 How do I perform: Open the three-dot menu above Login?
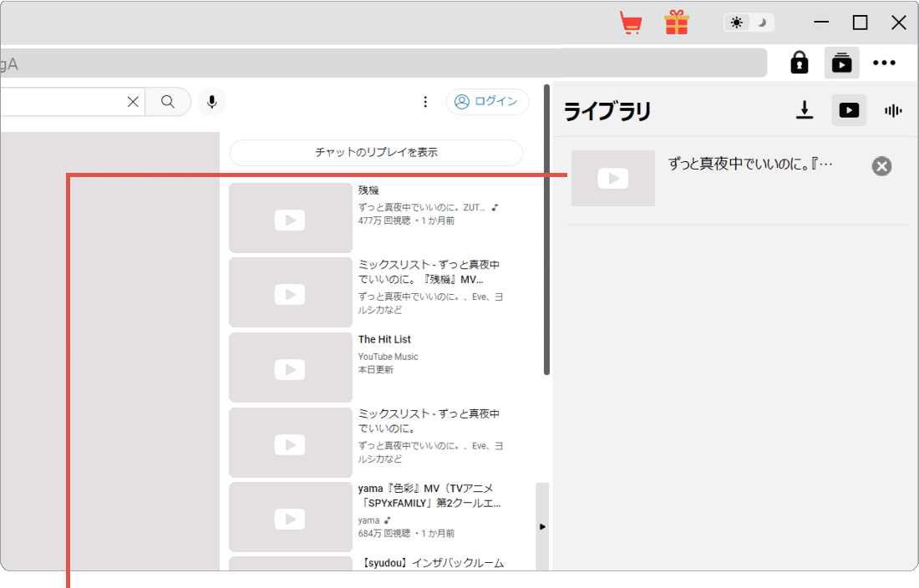pyautogui.click(x=425, y=101)
